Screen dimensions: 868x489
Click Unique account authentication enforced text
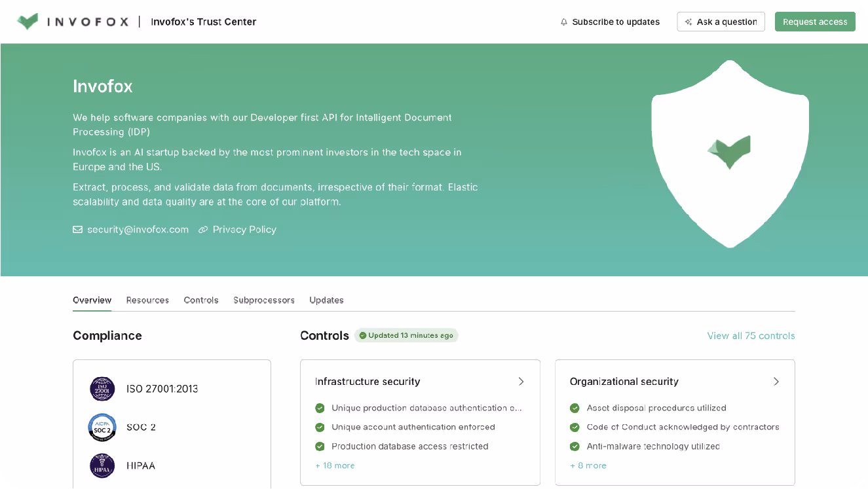[413, 427]
